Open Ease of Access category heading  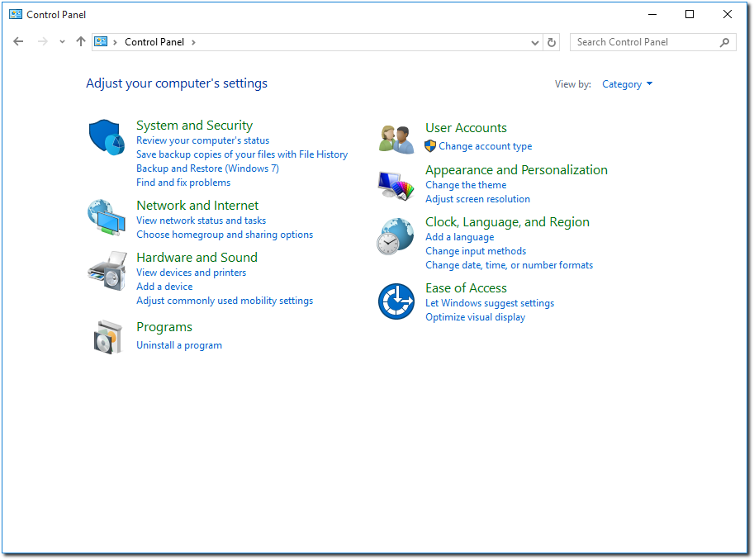[466, 288]
